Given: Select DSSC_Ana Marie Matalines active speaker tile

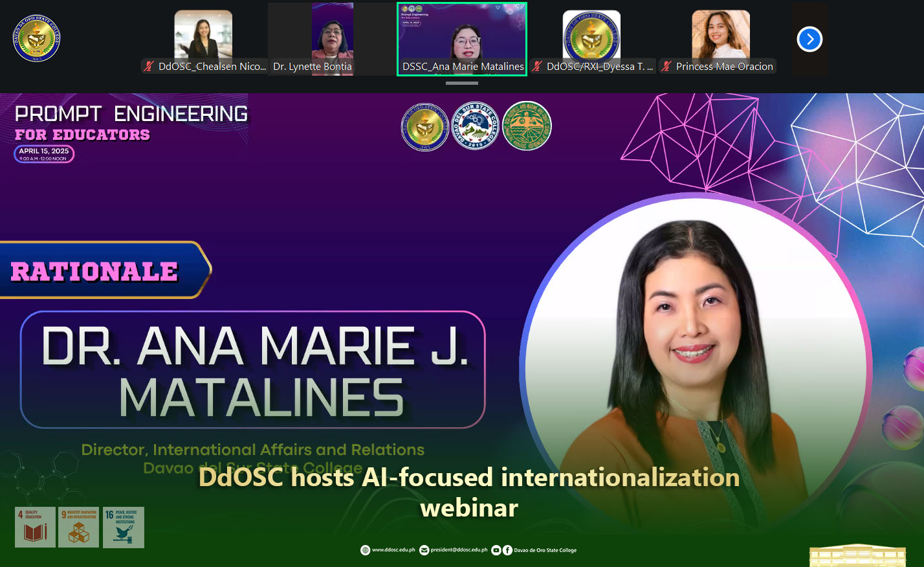Looking at the screenshot, I should point(462,36).
